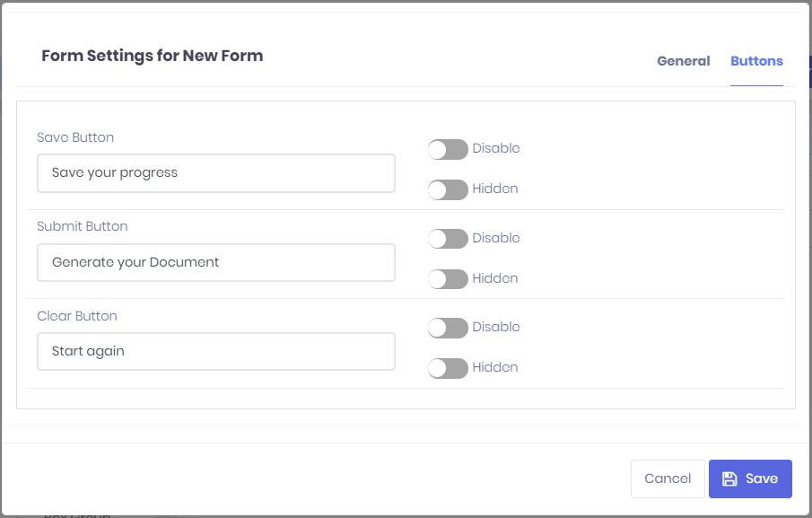Click the 'Save your progress' text field

[x=215, y=173]
